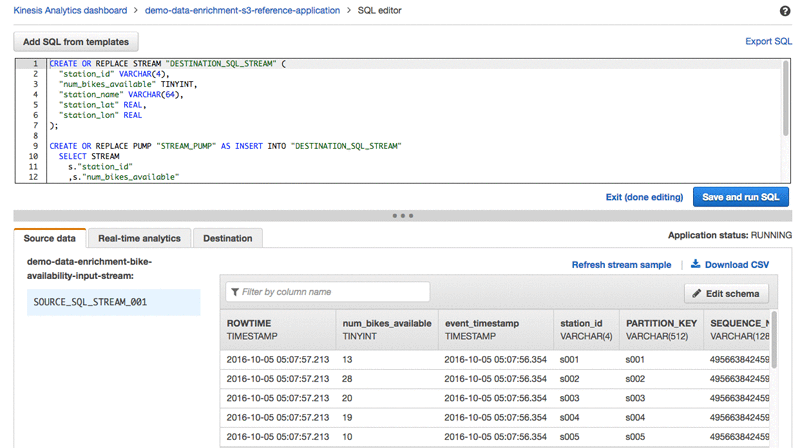Click the download icon beside Download CSV
This screenshot has width=800, height=448.
point(695,264)
